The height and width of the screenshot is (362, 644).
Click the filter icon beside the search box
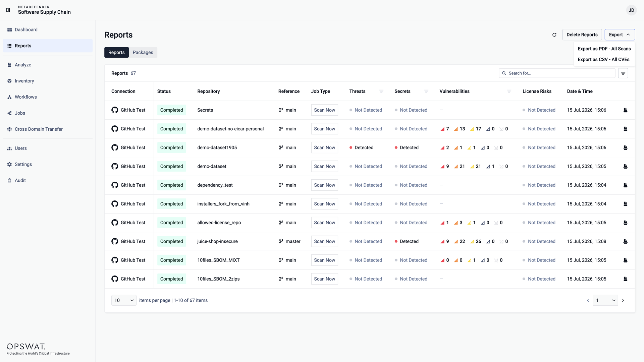coord(623,73)
